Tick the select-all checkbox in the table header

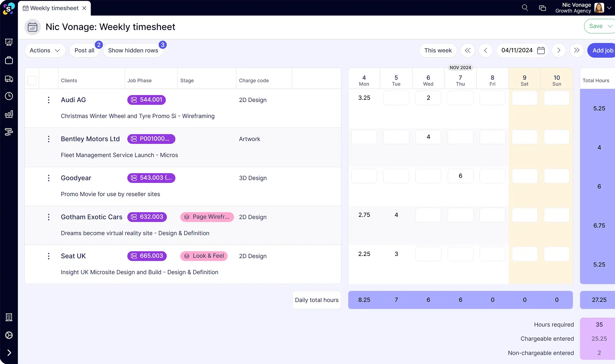[x=32, y=80]
